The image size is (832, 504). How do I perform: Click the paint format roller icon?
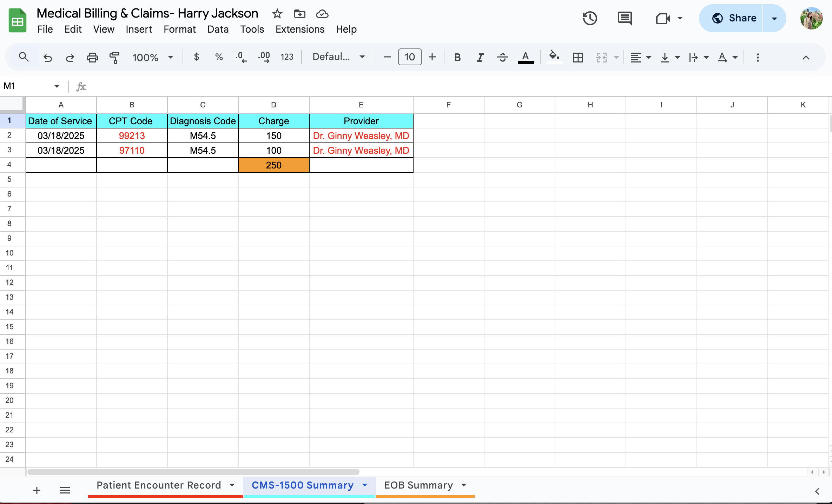tap(114, 57)
